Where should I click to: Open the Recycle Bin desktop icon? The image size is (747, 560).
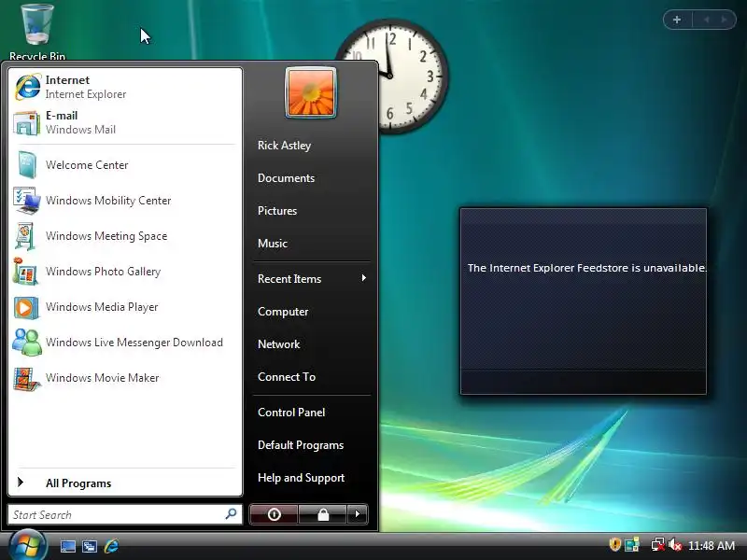click(37, 32)
